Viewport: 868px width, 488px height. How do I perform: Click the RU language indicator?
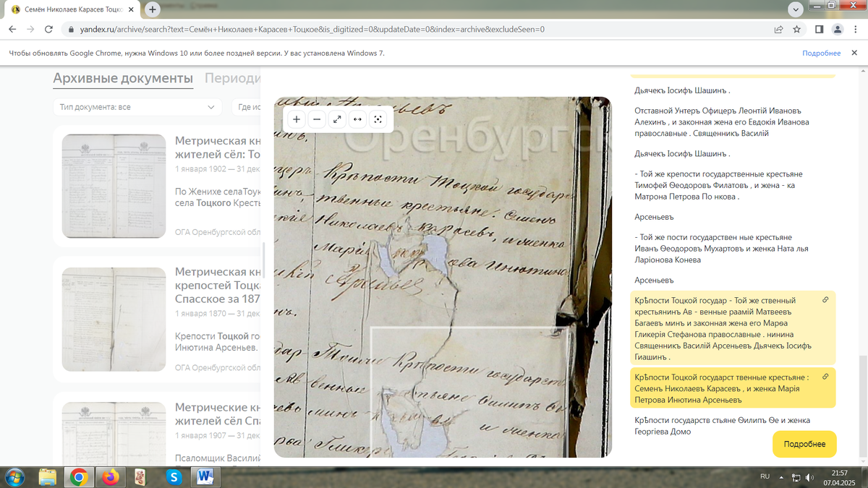click(x=765, y=476)
